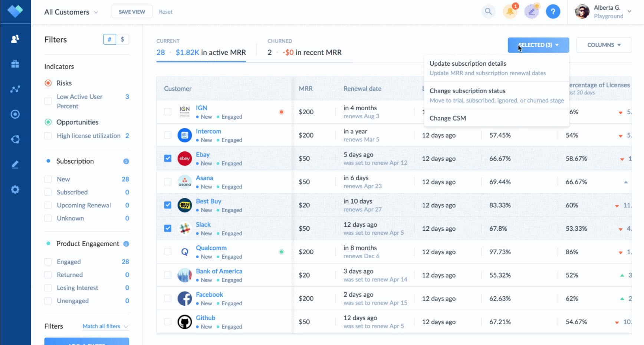Screen dimensions: 644x345
Task: Check the Upcoming Renewal filter checkbox
Action: click(x=48, y=205)
